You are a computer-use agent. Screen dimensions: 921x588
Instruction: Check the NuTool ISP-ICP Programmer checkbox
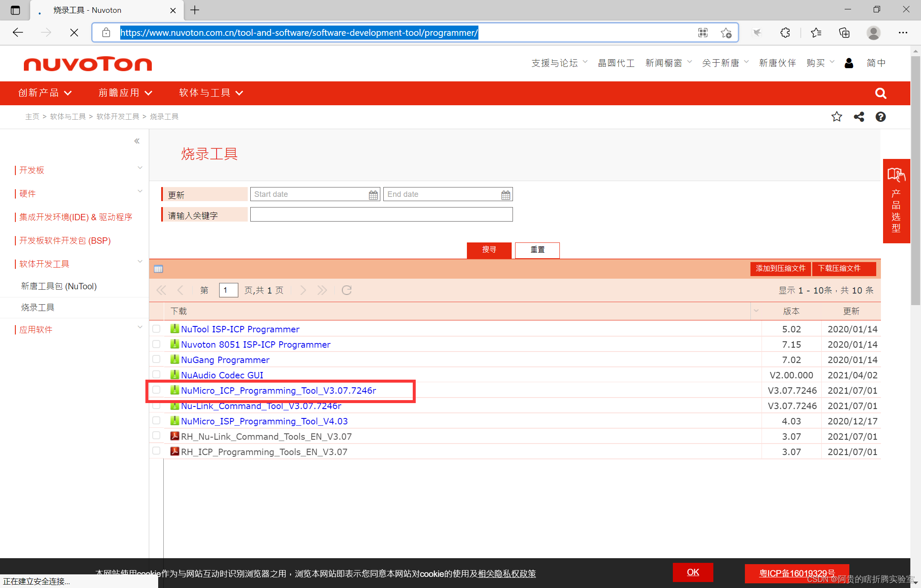156,329
